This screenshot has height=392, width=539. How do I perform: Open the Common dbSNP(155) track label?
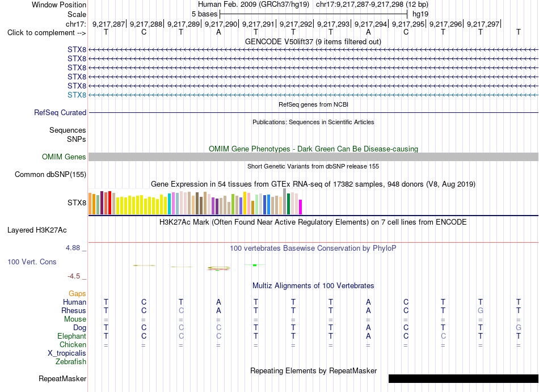50,175
